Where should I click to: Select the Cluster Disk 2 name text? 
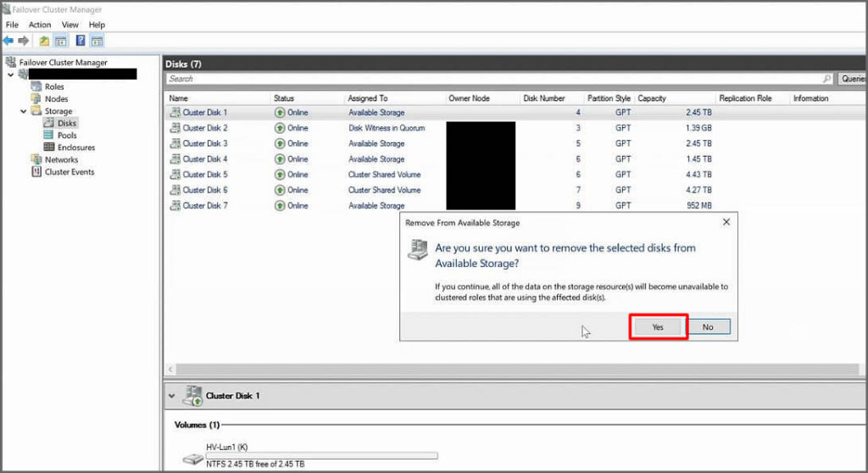tap(205, 128)
